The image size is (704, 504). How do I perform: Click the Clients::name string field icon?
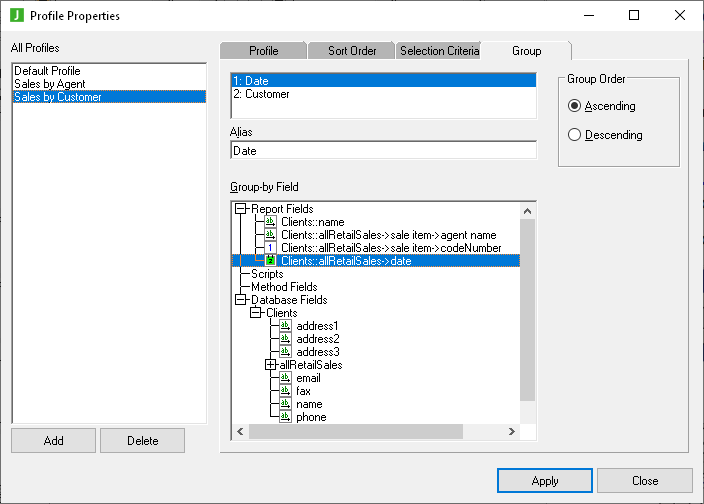(270, 222)
